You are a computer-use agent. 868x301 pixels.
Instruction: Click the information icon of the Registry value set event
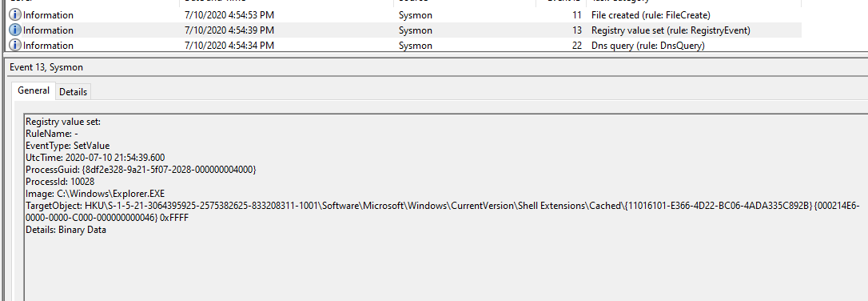click(x=15, y=30)
